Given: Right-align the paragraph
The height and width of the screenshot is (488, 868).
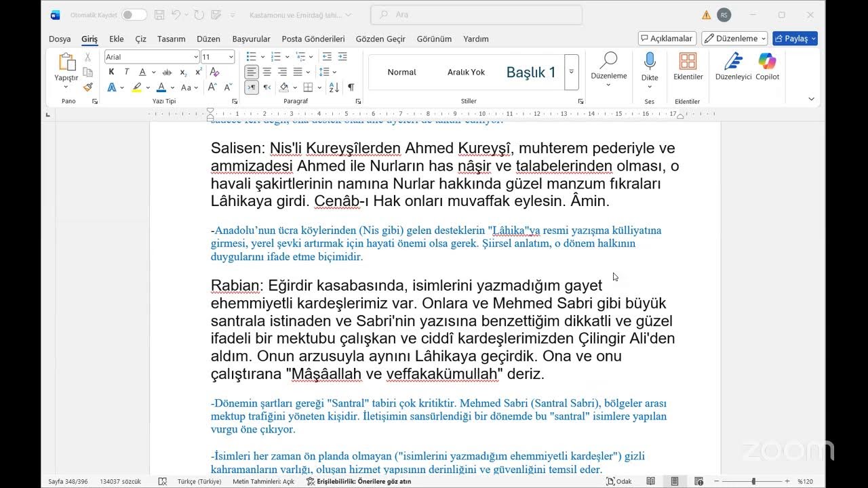Looking at the screenshot, I should pyautogui.click(x=281, y=72).
